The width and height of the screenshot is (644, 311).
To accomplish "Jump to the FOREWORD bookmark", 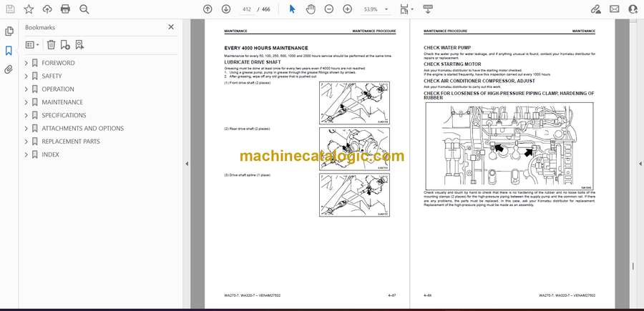I will (58, 63).
